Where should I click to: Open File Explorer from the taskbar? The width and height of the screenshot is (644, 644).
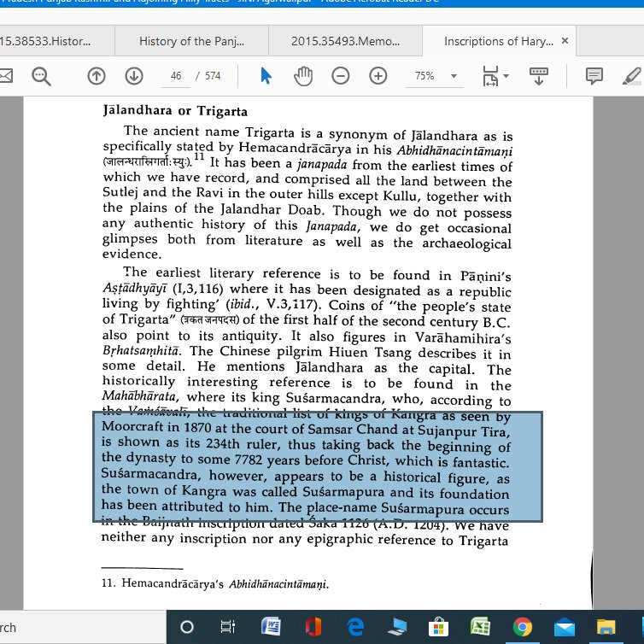point(606,627)
